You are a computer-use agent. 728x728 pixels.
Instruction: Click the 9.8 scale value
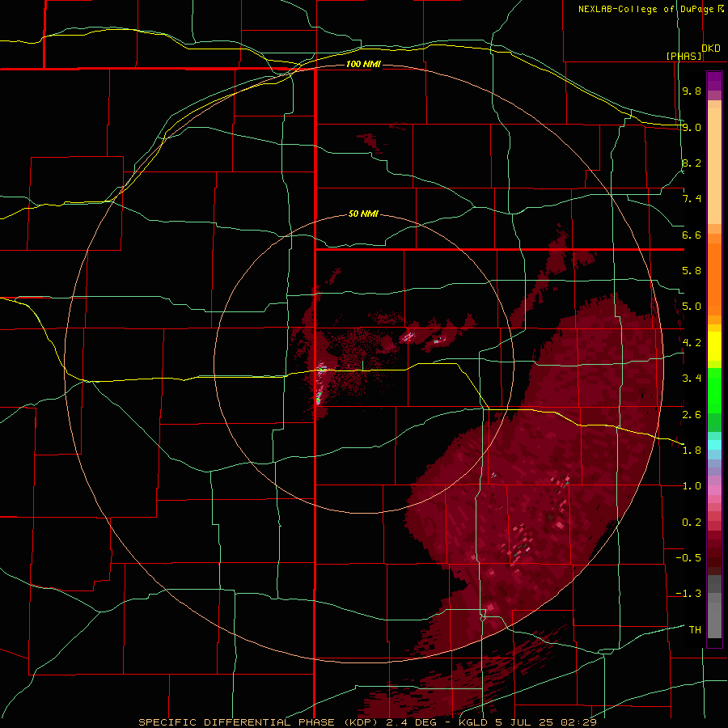pos(692,91)
